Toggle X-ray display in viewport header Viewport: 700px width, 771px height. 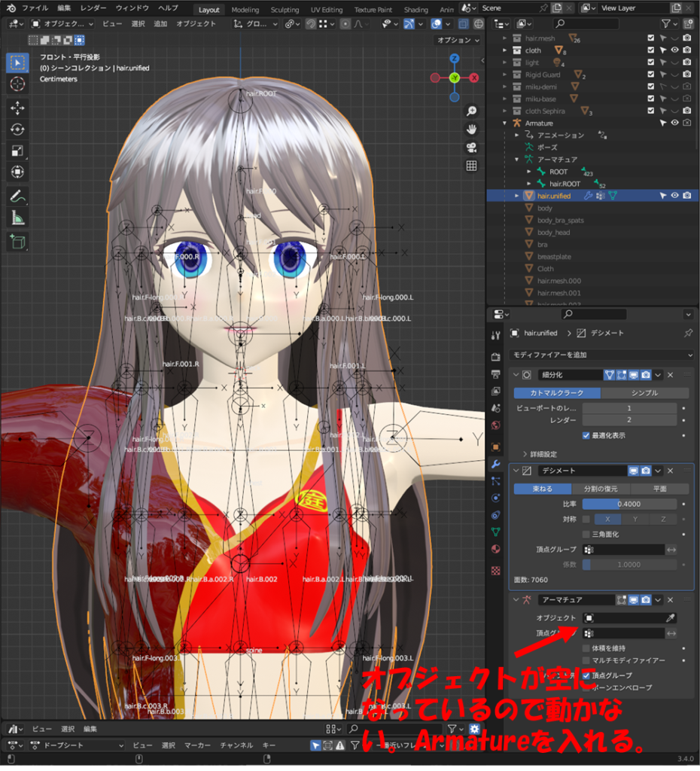[x=463, y=23]
